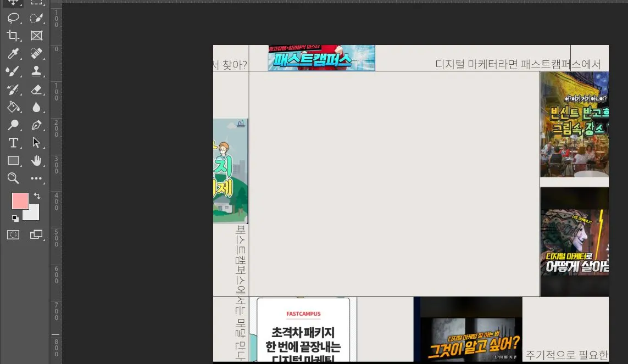Select the Spot Healing Brush tool
Viewport: 628px width, 364px height.
(36, 53)
